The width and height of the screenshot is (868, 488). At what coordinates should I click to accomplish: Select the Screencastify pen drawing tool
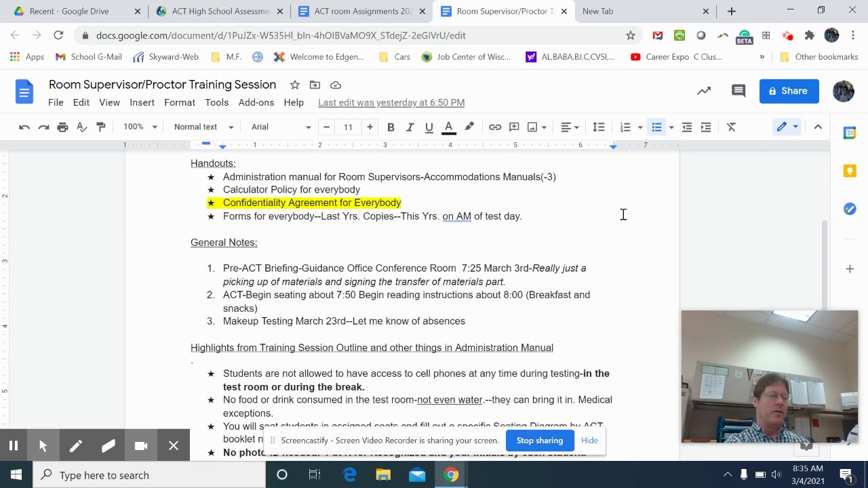pyautogui.click(x=75, y=445)
